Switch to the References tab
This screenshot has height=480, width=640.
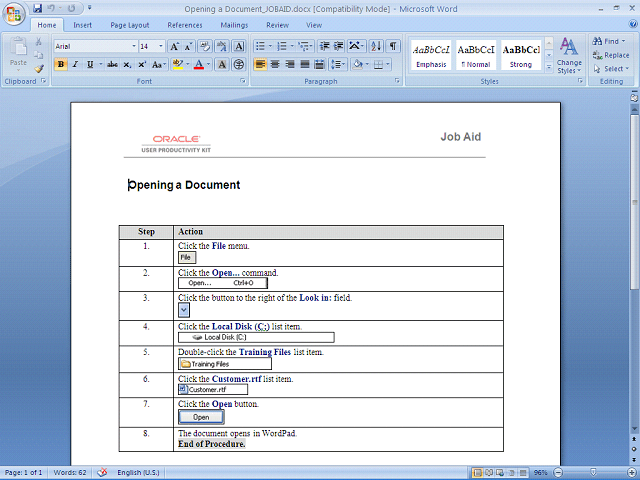click(x=185, y=25)
